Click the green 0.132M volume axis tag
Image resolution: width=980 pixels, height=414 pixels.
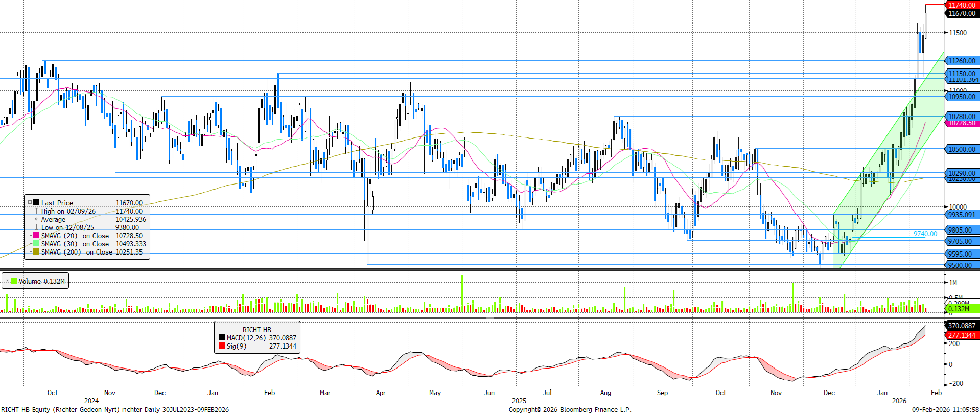tap(959, 309)
